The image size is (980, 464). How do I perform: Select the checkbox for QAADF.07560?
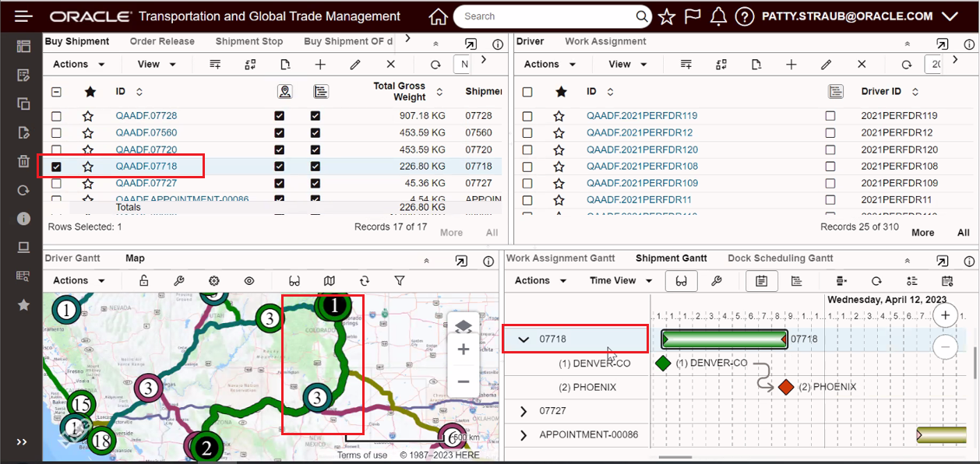pyautogui.click(x=56, y=133)
